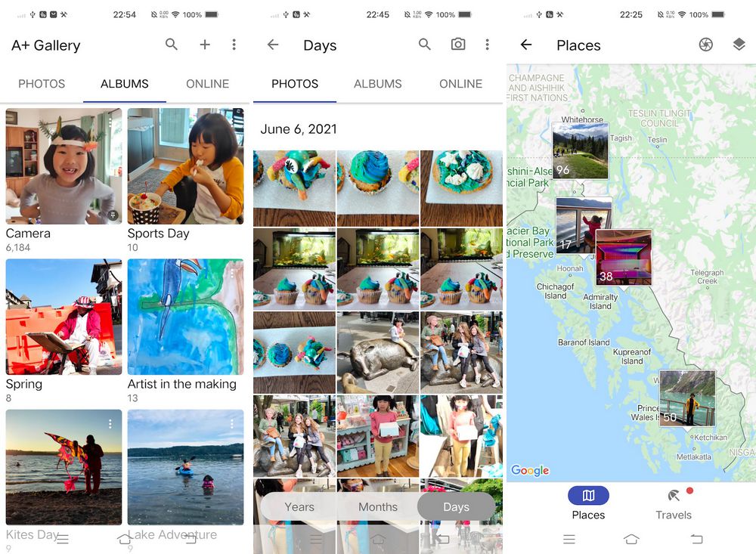
Task: Open the Sports Day album thumbnail
Action: (x=185, y=166)
